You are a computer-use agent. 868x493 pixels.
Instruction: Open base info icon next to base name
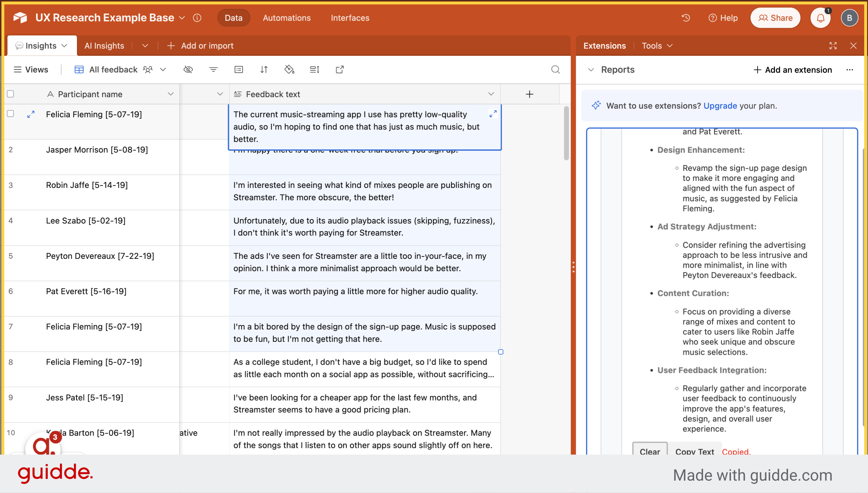coord(197,18)
